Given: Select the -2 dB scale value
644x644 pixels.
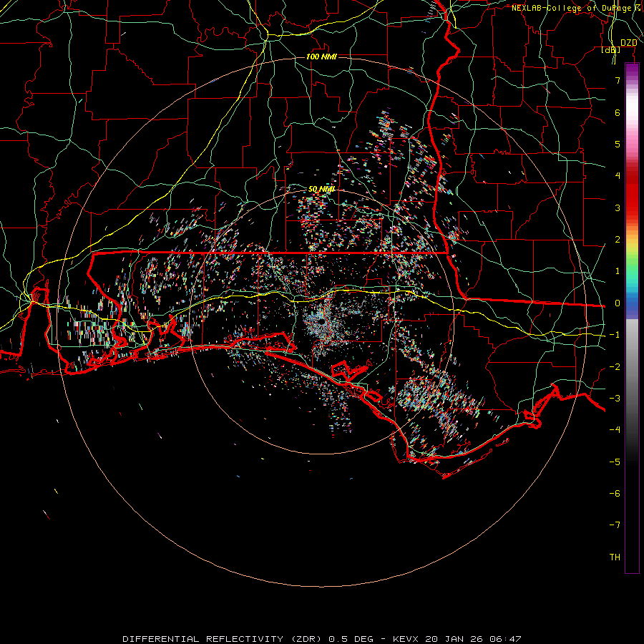Looking at the screenshot, I should (615, 367).
